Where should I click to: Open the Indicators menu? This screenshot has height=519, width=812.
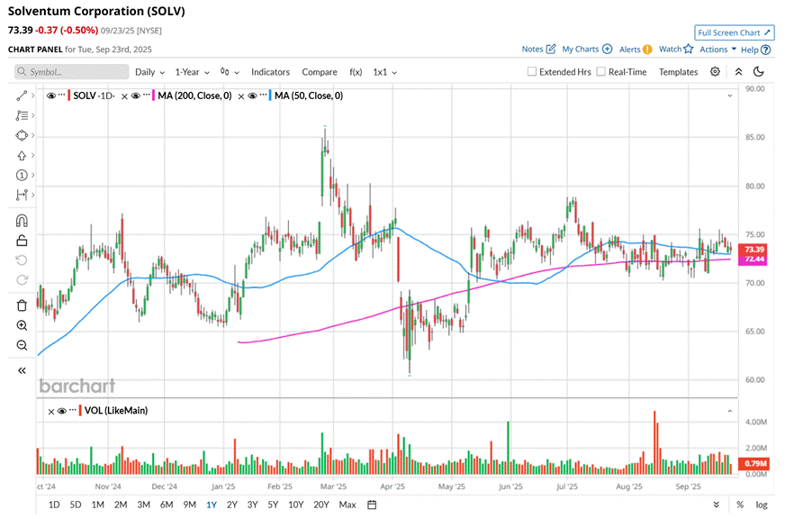[x=270, y=72]
